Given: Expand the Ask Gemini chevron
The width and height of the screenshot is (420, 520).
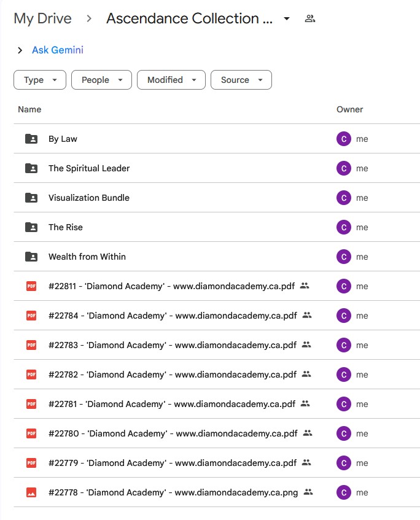Looking at the screenshot, I should coord(20,50).
